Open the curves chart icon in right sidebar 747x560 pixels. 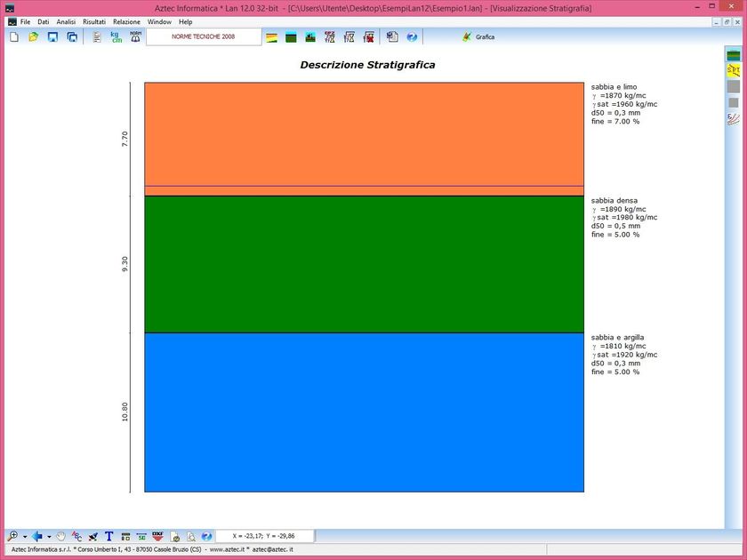coord(734,118)
